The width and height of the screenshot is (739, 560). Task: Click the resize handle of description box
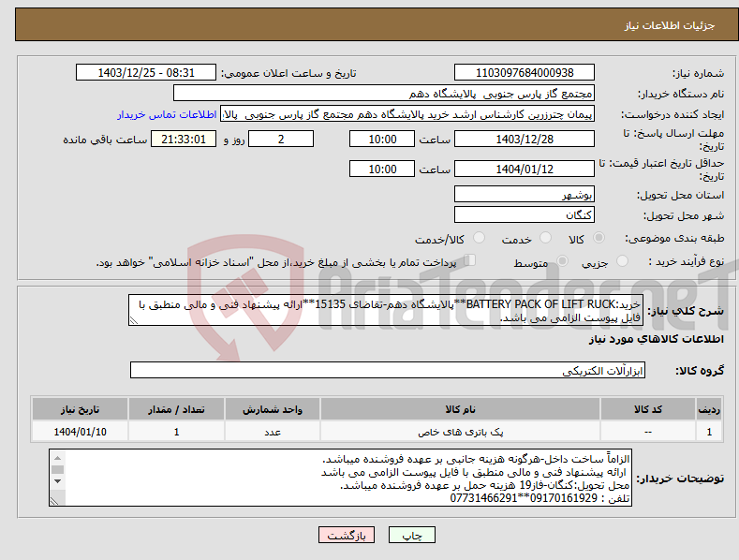point(133,321)
